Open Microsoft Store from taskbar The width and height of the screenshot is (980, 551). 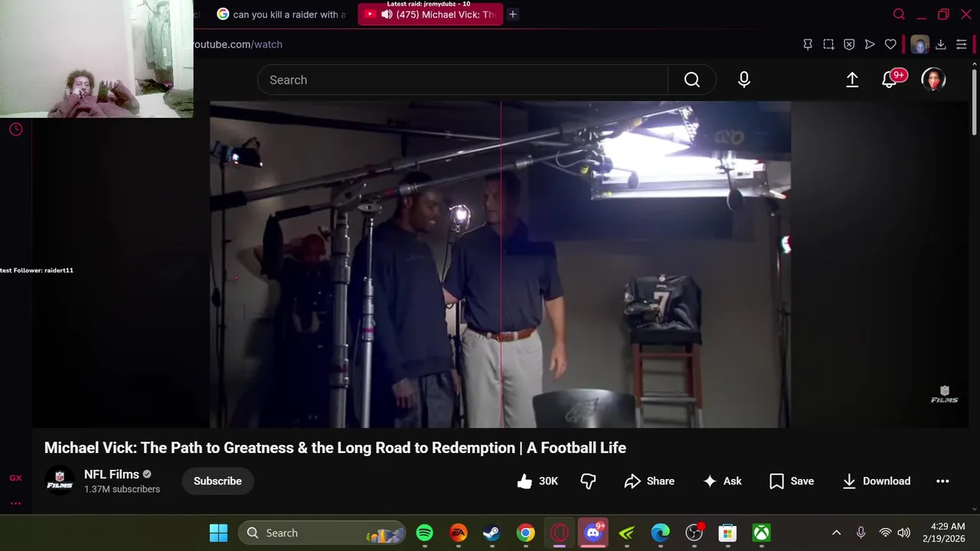pos(728,533)
